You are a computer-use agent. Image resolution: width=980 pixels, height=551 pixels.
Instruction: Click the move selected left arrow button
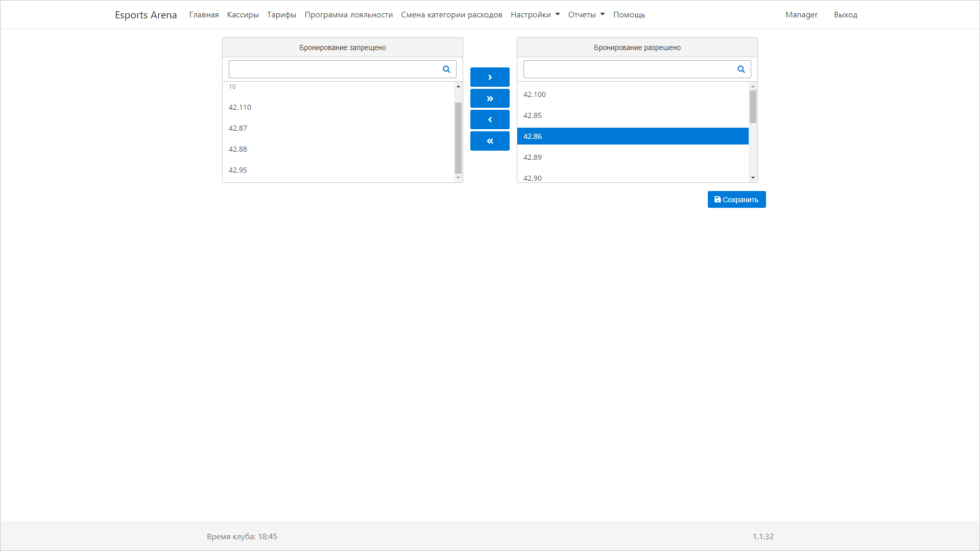pos(489,119)
